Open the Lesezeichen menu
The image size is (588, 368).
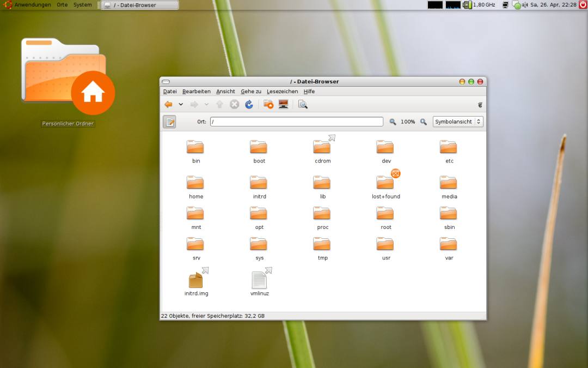point(283,91)
